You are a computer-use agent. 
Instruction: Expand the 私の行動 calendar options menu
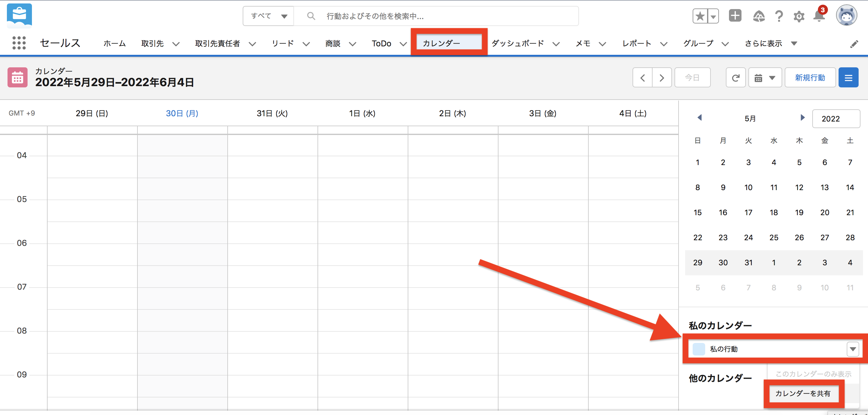tap(852, 349)
